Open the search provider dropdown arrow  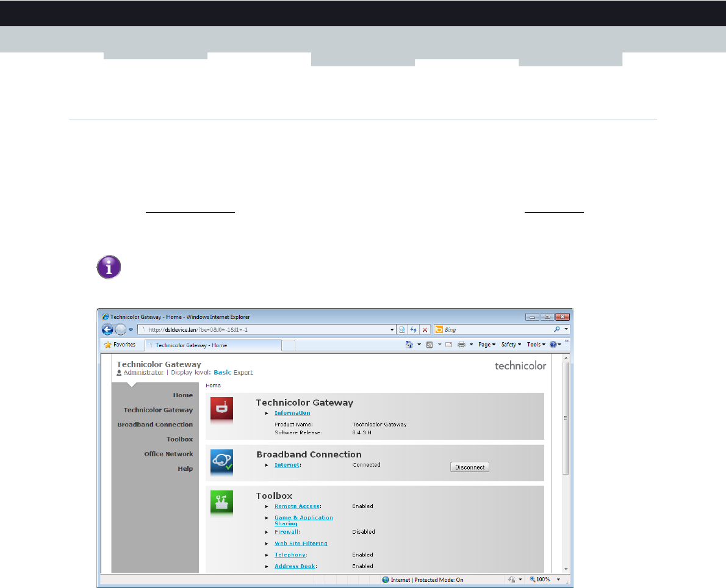tap(566, 329)
